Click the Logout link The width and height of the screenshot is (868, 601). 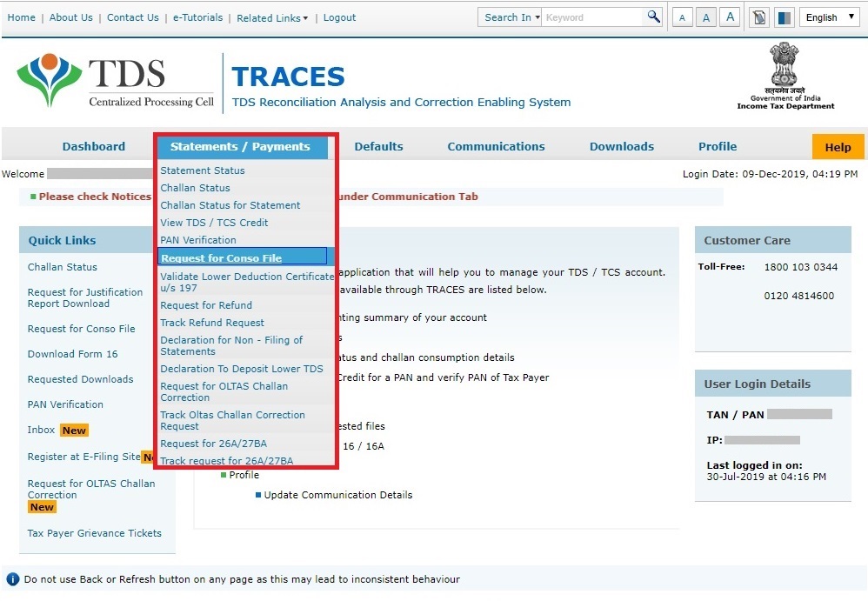[339, 17]
